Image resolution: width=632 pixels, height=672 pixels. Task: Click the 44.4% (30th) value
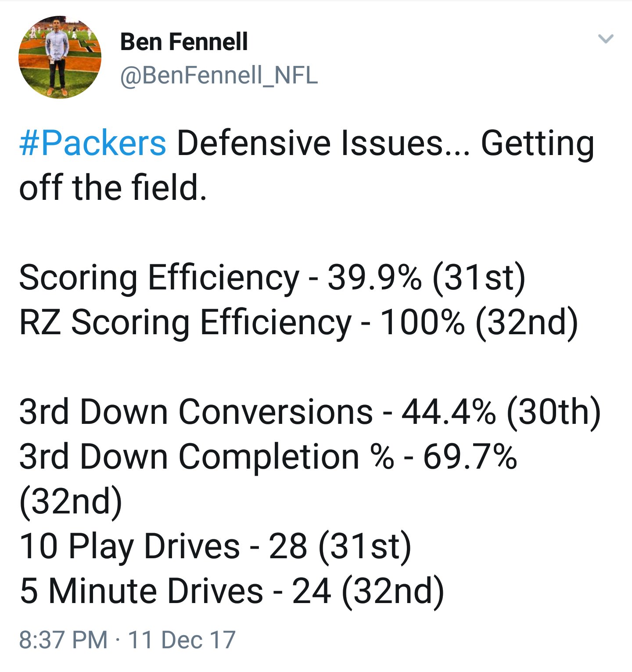tap(501, 412)
